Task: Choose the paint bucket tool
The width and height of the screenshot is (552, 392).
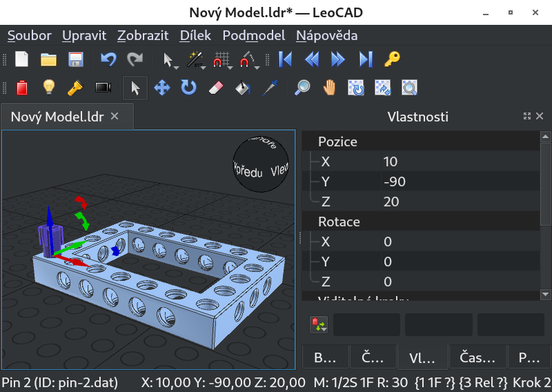Action: [x=243, y=88]
